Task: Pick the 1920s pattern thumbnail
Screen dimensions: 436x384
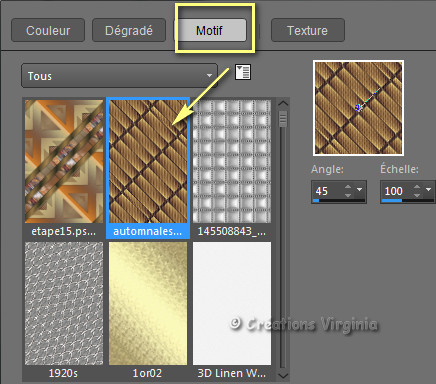Action: point(64,303)
